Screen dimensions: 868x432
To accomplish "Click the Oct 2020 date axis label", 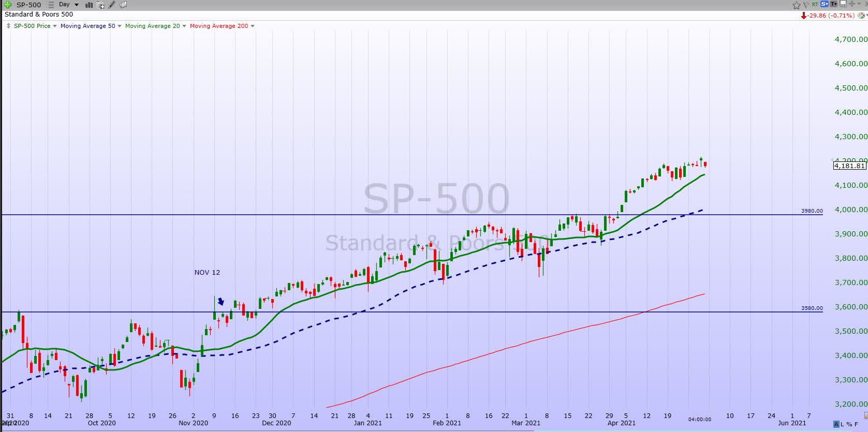I will click(x=101, y=423).
